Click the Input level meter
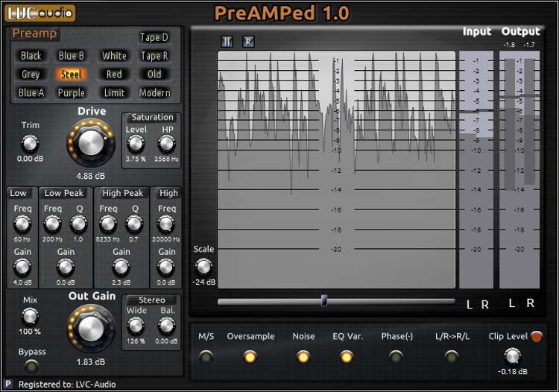The height and width of the screenshot is (392, 559). tap(476, 170)
